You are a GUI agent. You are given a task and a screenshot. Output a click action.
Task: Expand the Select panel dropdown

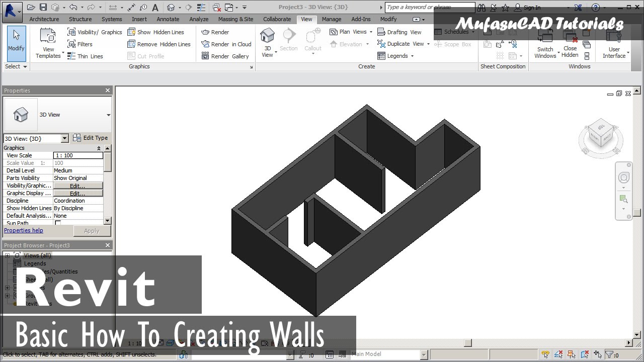16,66
